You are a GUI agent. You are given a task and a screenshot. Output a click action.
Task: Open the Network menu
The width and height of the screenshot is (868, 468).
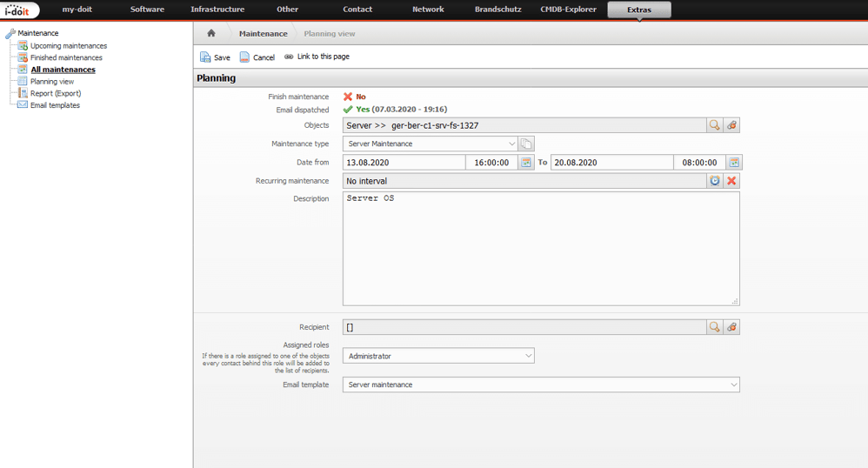[x=428, y=10]
